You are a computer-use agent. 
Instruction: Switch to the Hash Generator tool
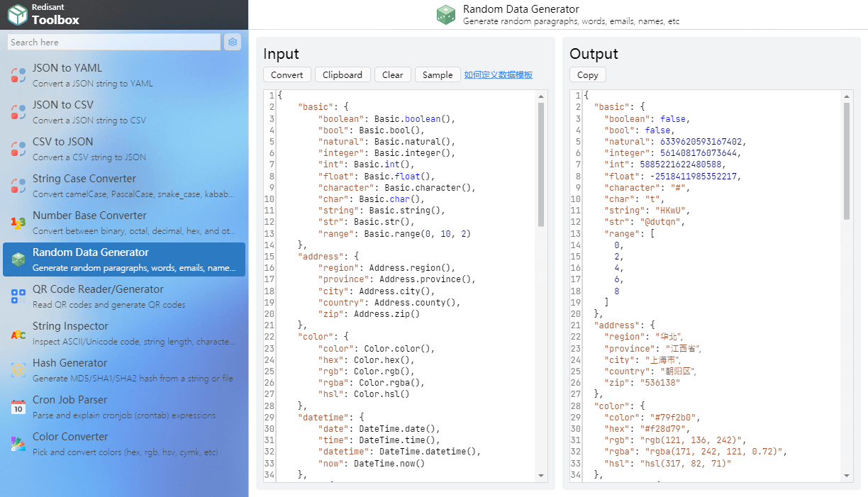click(x=124, y=370)
